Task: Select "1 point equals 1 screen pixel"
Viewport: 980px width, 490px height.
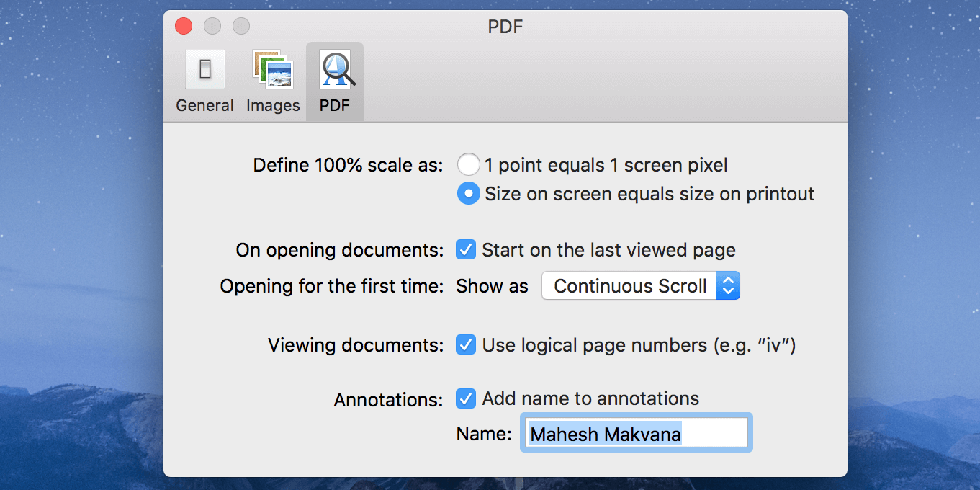Action: coord(469,165)
